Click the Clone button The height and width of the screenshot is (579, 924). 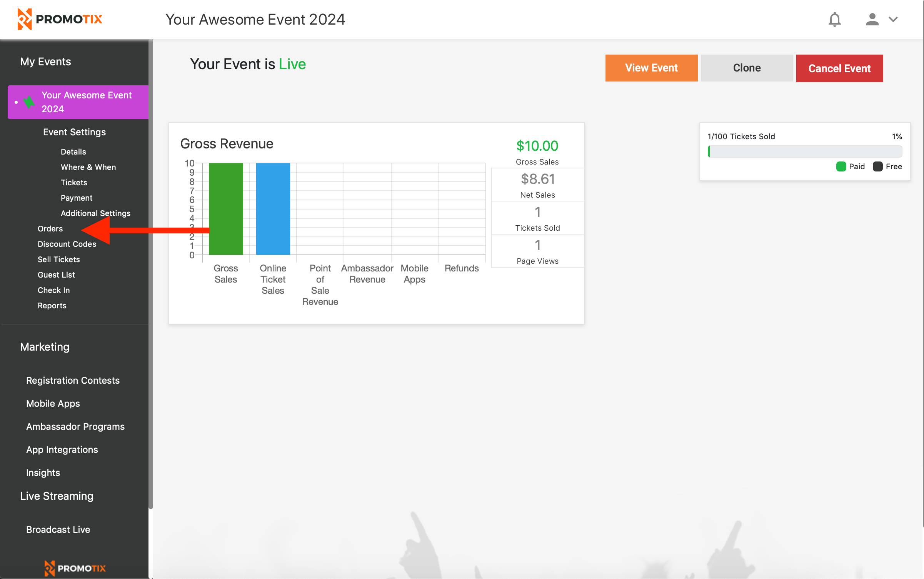[x=746, y=68]
